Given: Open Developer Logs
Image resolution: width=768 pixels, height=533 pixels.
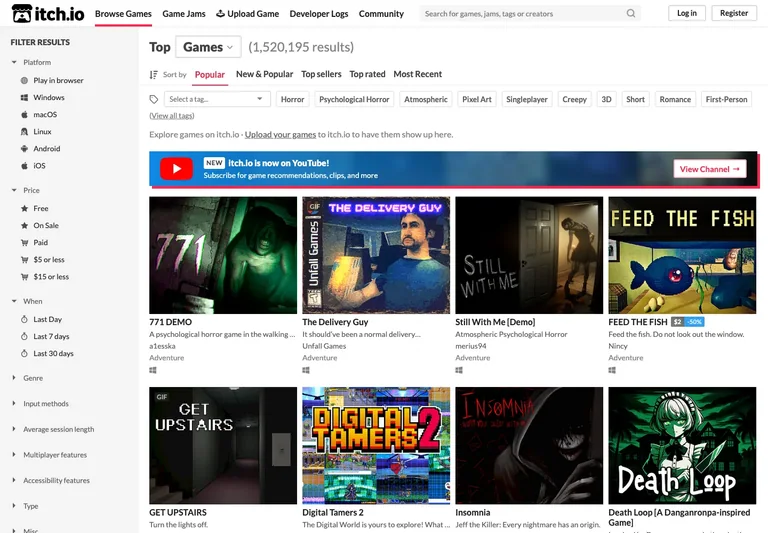Looking at the screenshot, I should point(319,14).
